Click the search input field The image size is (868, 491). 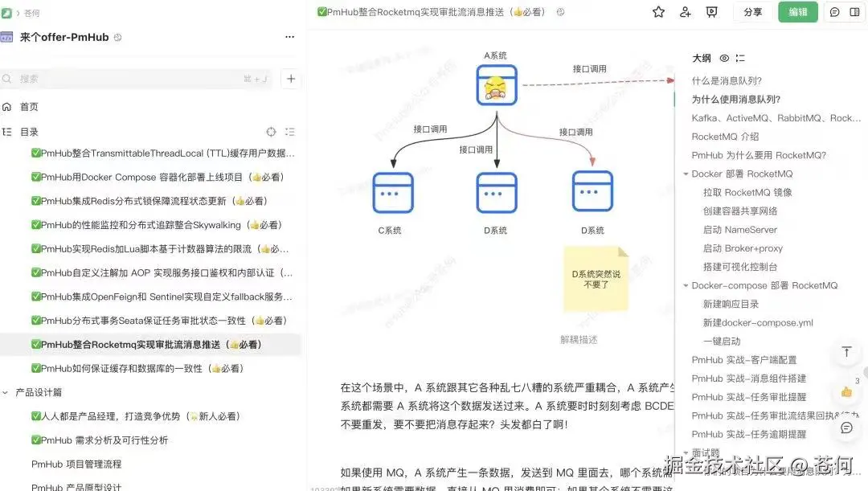136,79
